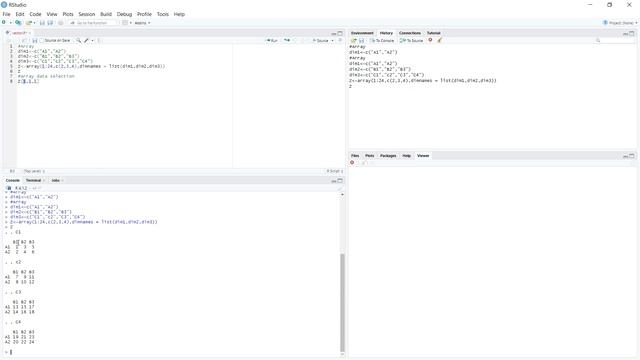The image size is (640, 360).
Task: Switch to the Plots tab
Action: click(369, 156)
